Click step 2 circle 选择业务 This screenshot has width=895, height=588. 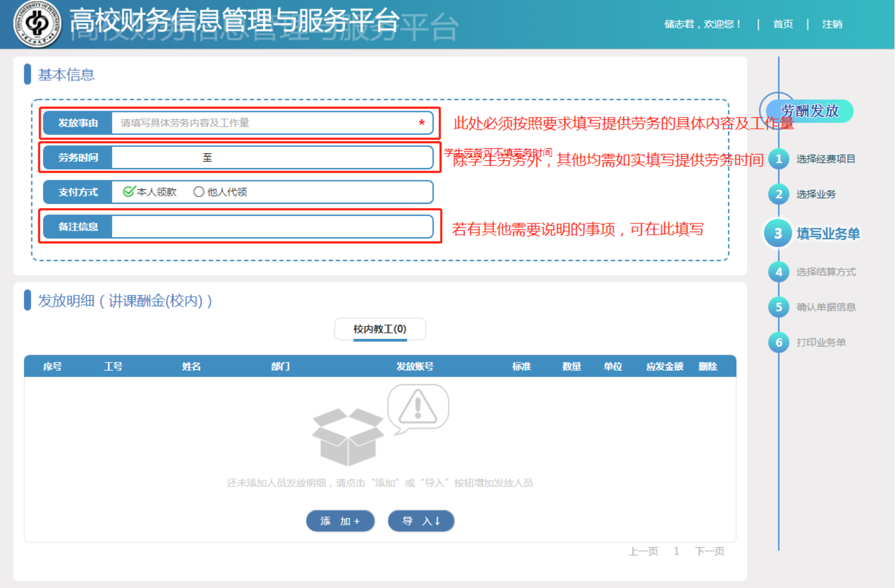point(778,194)
